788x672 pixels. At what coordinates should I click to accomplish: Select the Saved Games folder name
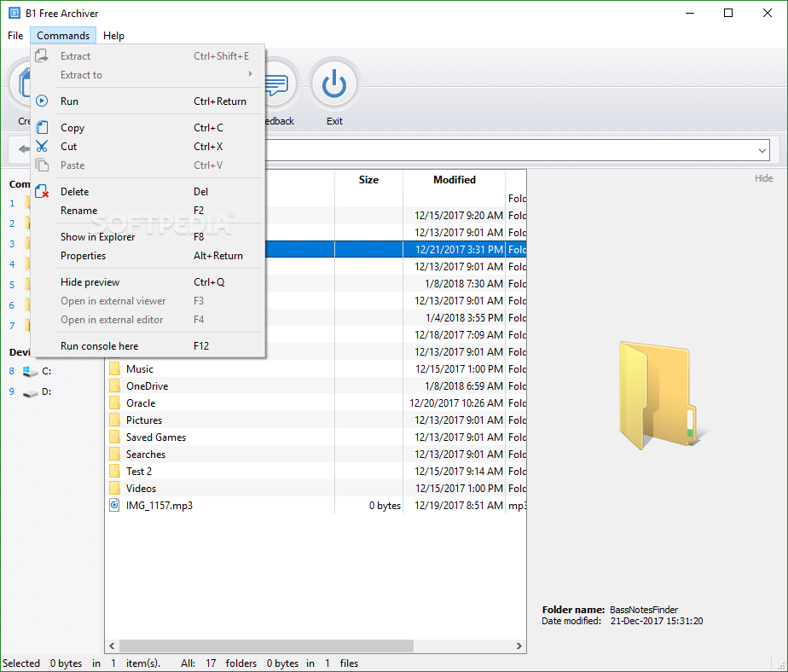[156, 437]
